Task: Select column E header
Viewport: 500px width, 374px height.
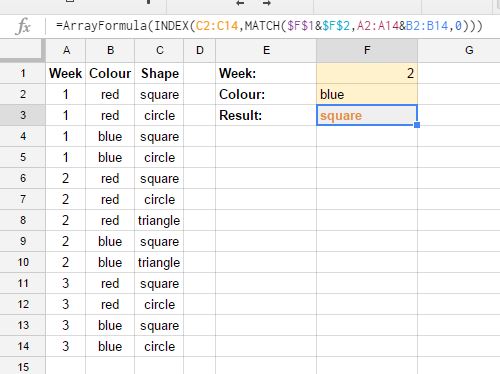Action: tap(266, 50)
